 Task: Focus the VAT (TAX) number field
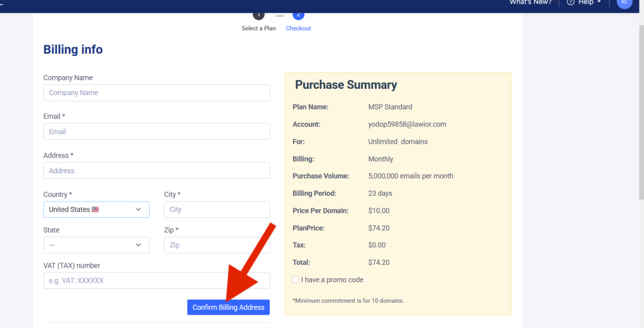[157, 280]
